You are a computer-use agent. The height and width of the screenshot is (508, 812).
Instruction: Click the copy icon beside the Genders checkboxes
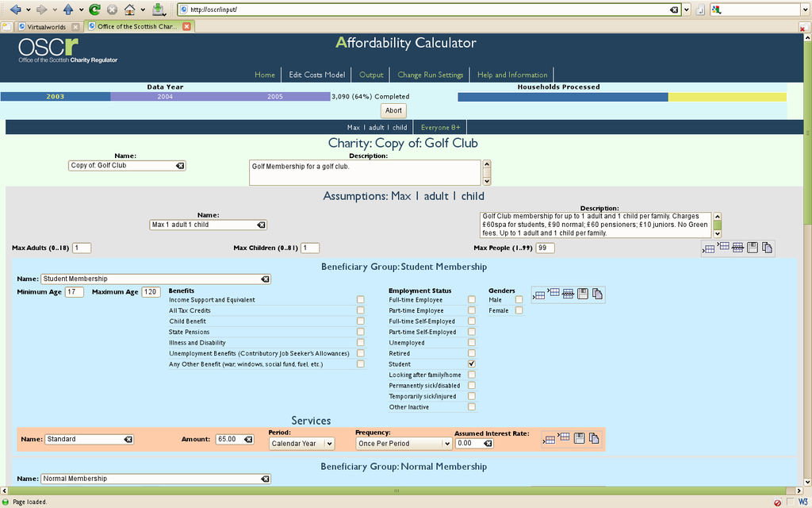point(596,294)
